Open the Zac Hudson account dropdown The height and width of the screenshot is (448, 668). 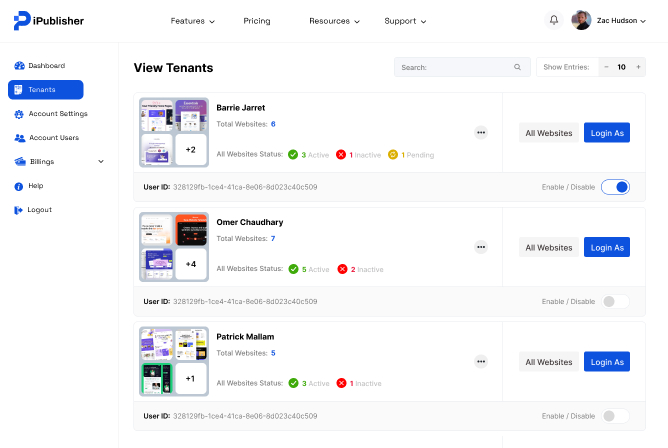point(621,20)
